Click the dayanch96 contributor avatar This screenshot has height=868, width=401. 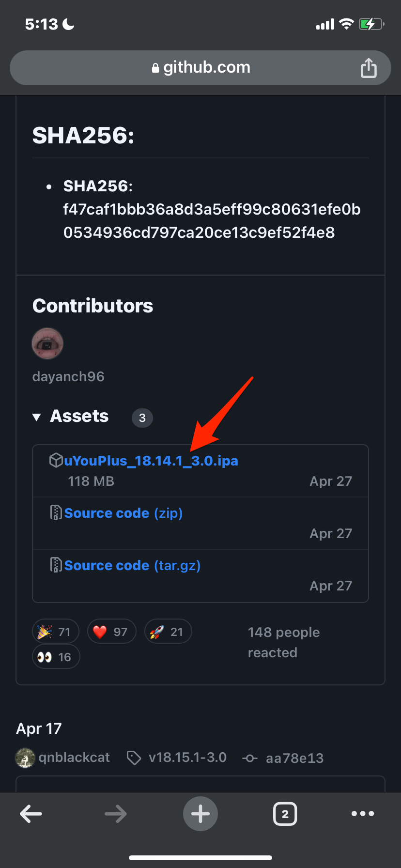coord(47,343)
